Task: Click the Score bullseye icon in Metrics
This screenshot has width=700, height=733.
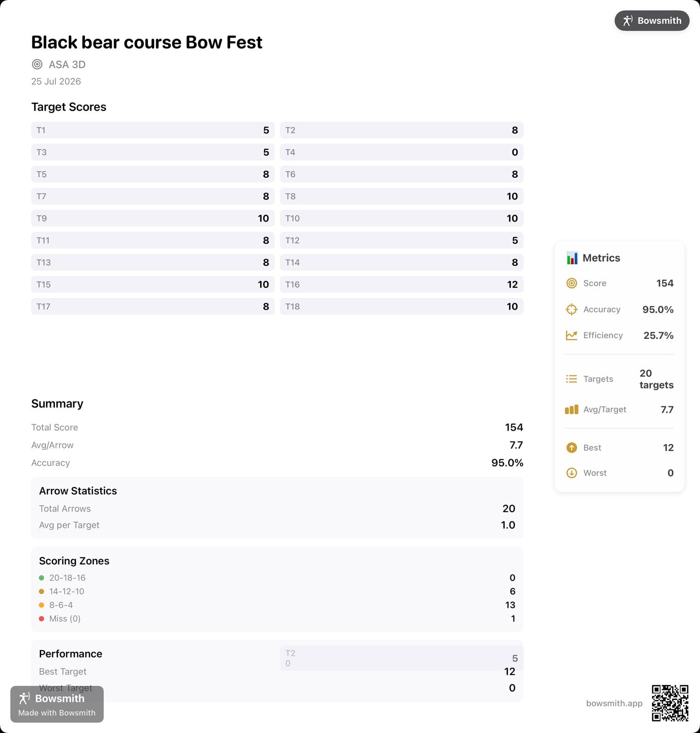Action: click(572, 284)
